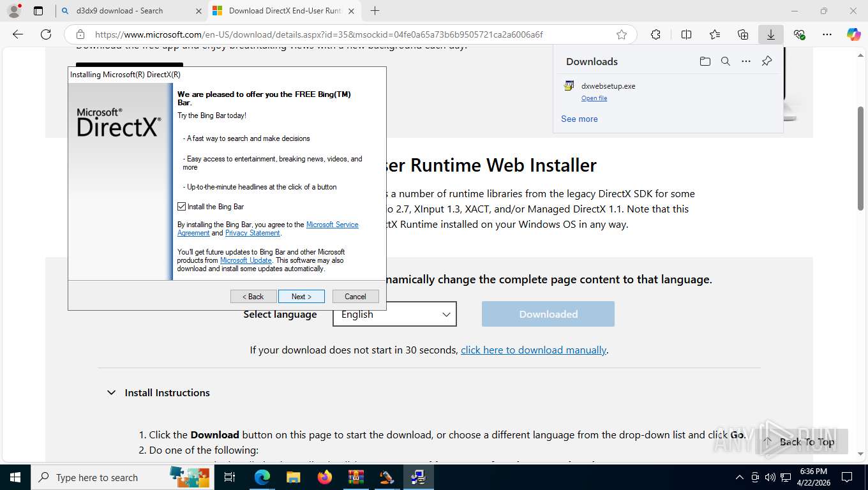
Task: Launch Firefox from the taskbar
Action: [325, 477]
